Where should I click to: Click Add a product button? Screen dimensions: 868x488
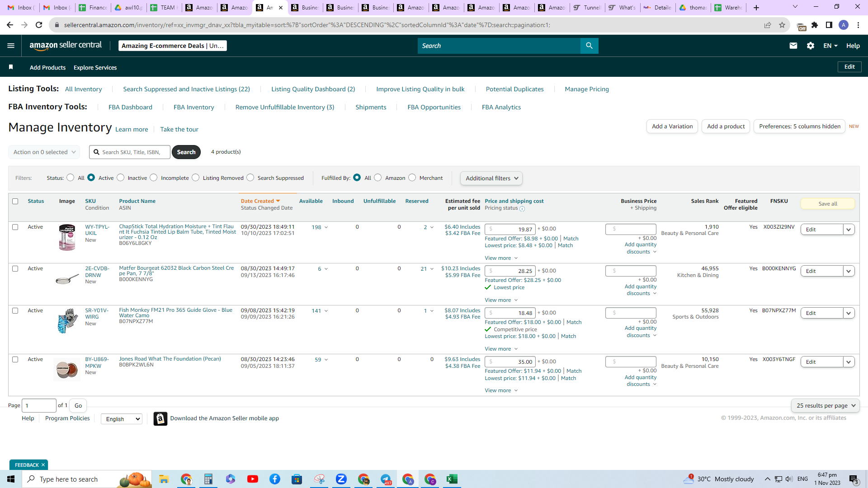pos(726,127)
